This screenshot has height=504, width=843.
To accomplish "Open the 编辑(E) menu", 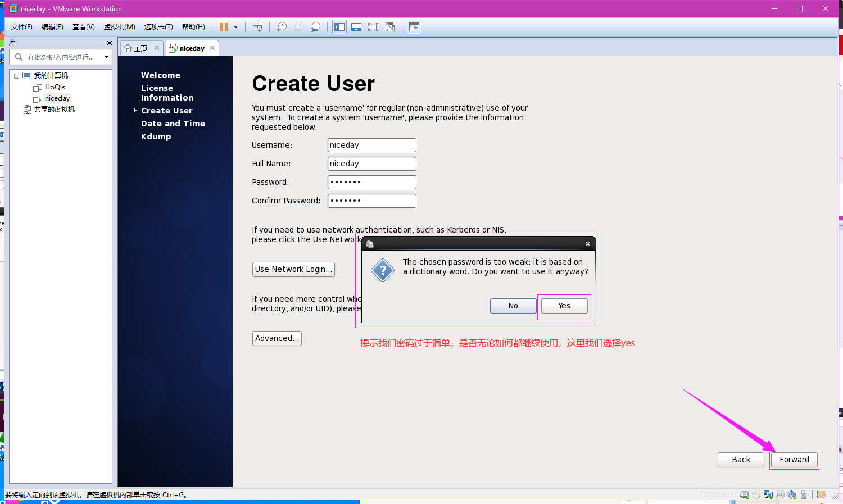I will [52, 27].
